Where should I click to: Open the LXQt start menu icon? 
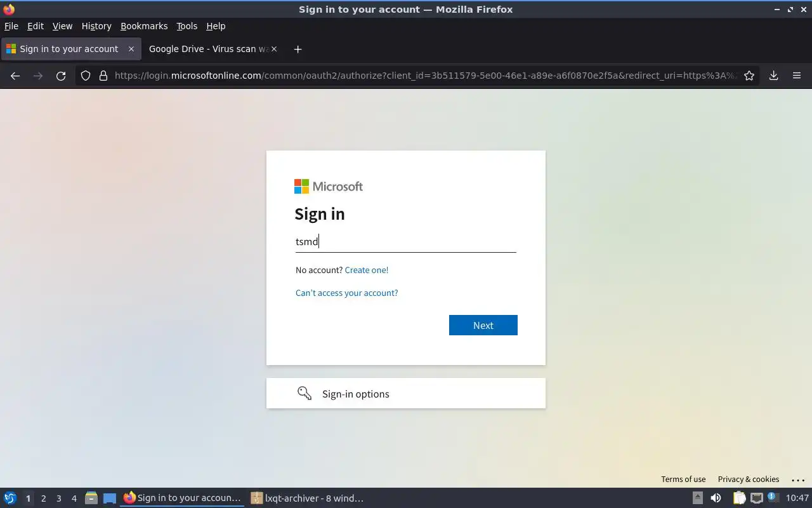pyautogui.click(x=10, y=498)
